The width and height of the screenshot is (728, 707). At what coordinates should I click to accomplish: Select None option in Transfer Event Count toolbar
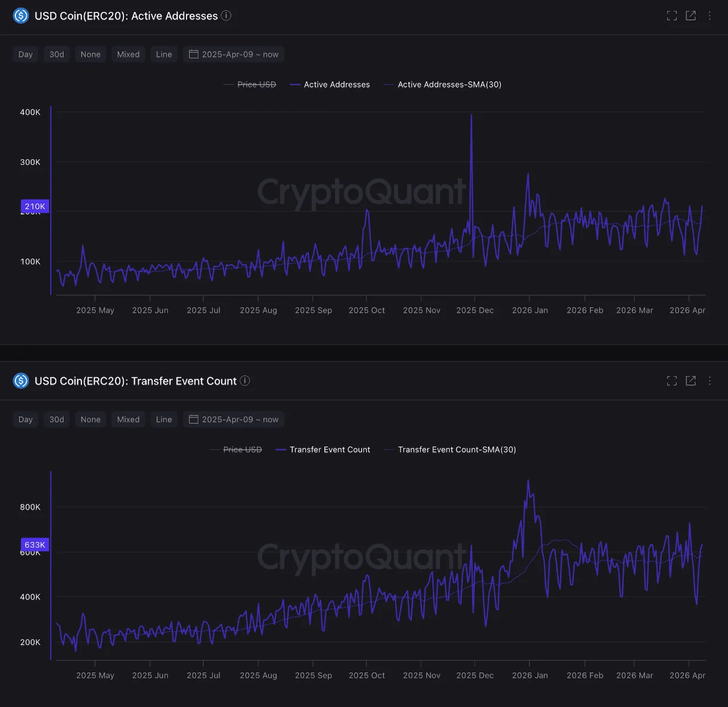click(90, 420)
